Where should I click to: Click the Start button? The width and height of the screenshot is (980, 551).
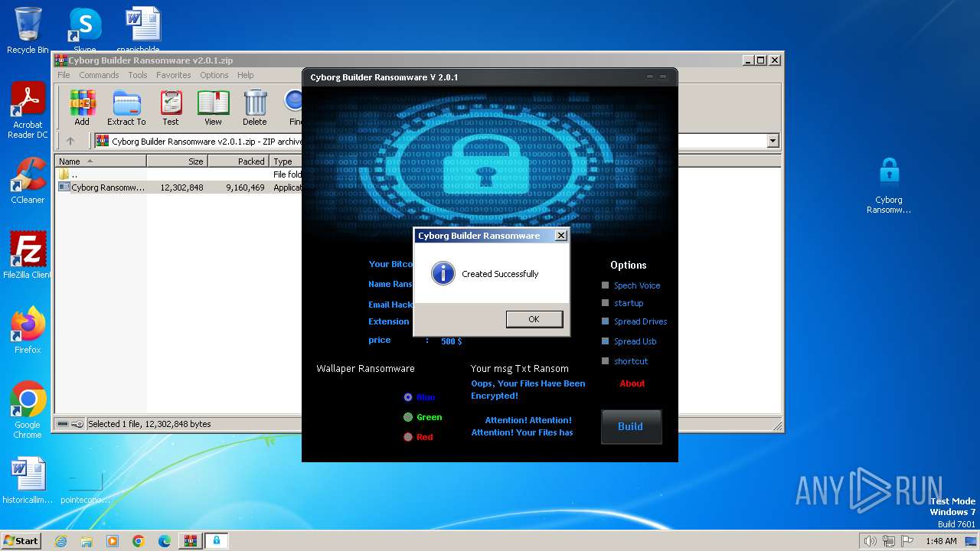coord(21,540)
